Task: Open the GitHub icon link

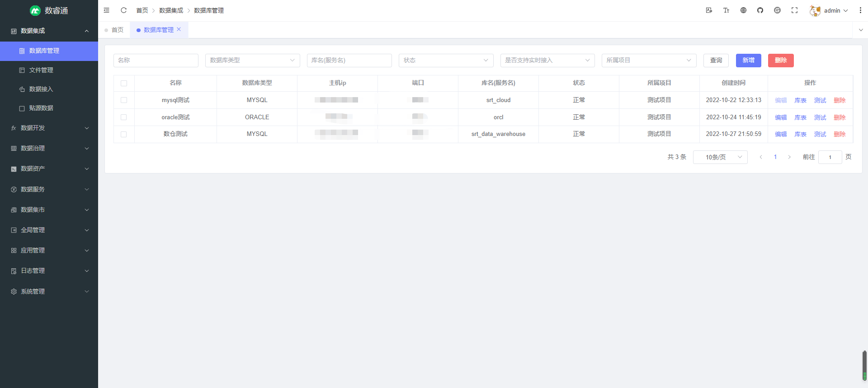Action: pyautogui.click(x=760, y=10)
